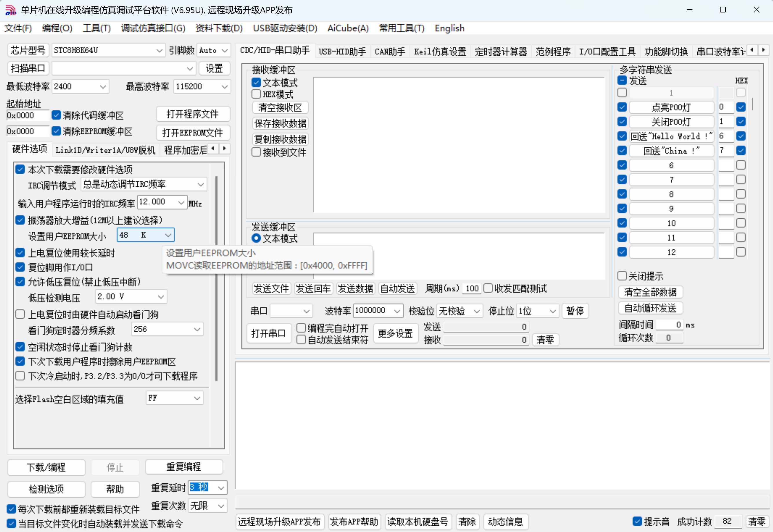The image size is (773, 532).
Task: Click 清空接收区 button
Action: tap(280, 107)
